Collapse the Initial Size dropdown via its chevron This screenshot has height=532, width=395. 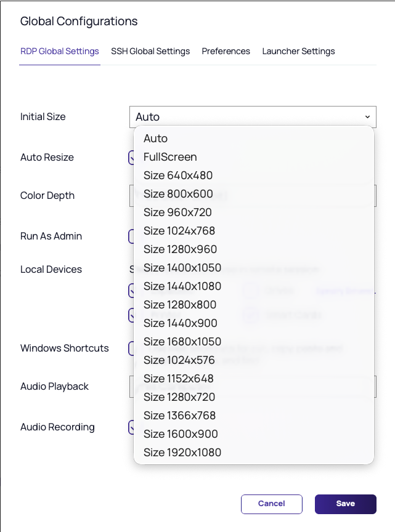pyautogui.click(x=367, y=116)
